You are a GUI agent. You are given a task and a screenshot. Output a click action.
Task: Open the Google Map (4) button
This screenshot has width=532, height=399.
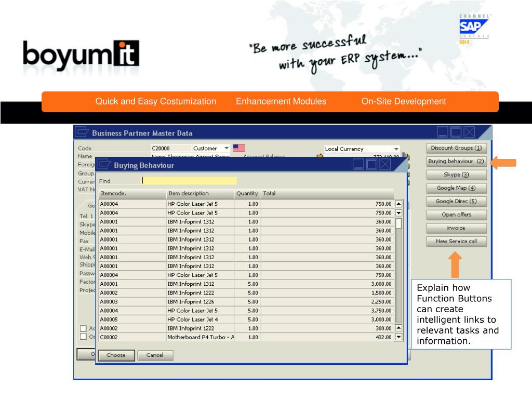(x=456, y=188)
